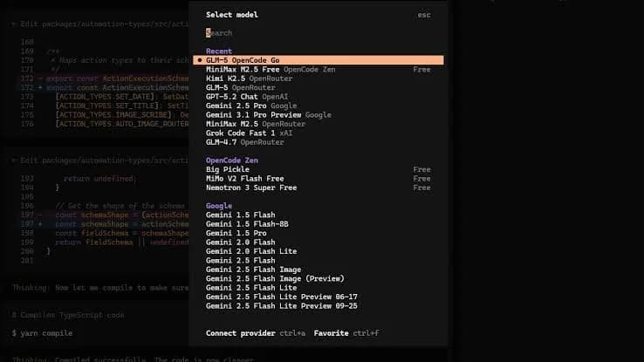Click Favorite ctrl+f
Screen dimensions: 644x362
346,333
